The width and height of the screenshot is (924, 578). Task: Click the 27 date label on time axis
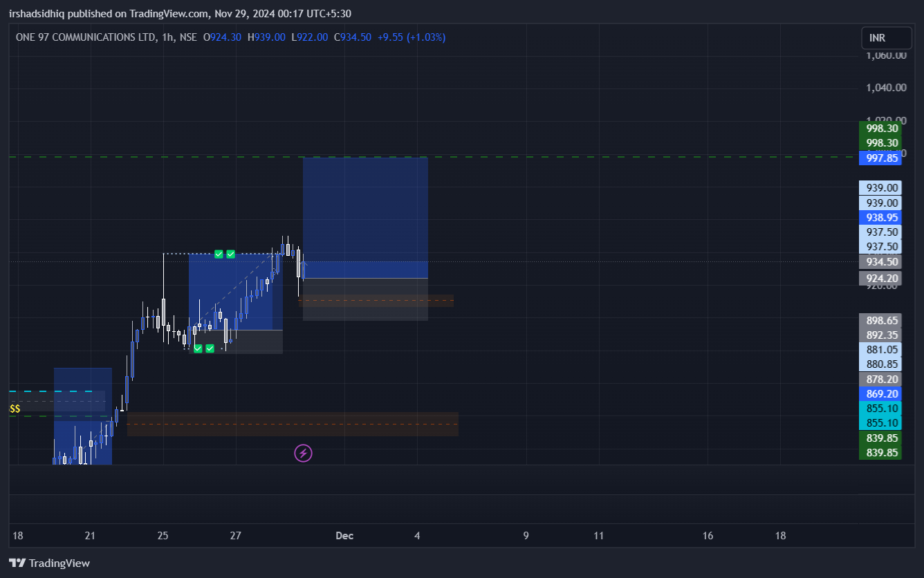click(236, 536)
